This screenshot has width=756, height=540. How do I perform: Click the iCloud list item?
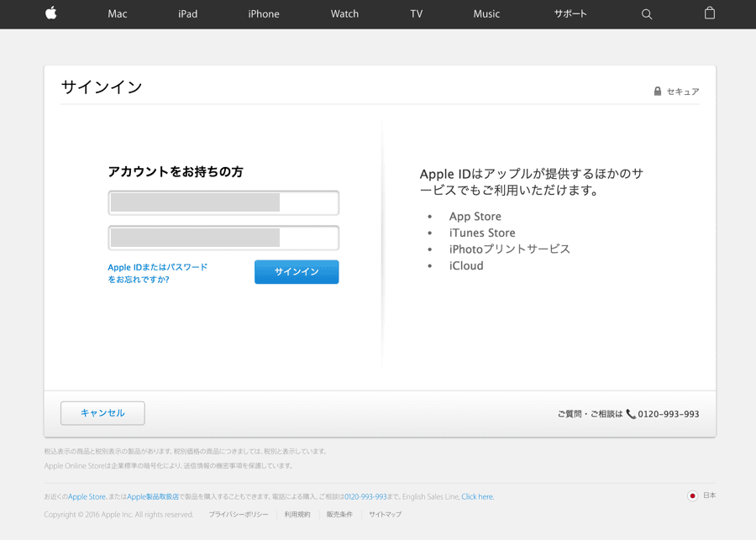466,265
